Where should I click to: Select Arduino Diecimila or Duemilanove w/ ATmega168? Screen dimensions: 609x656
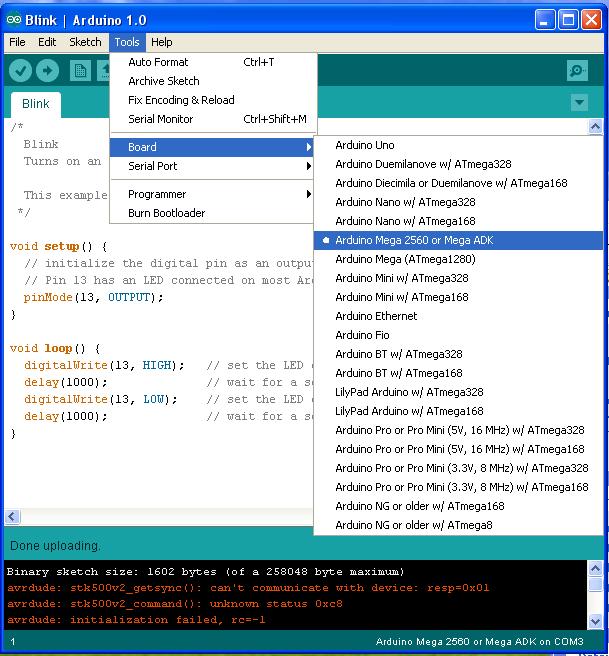[458, 183]
